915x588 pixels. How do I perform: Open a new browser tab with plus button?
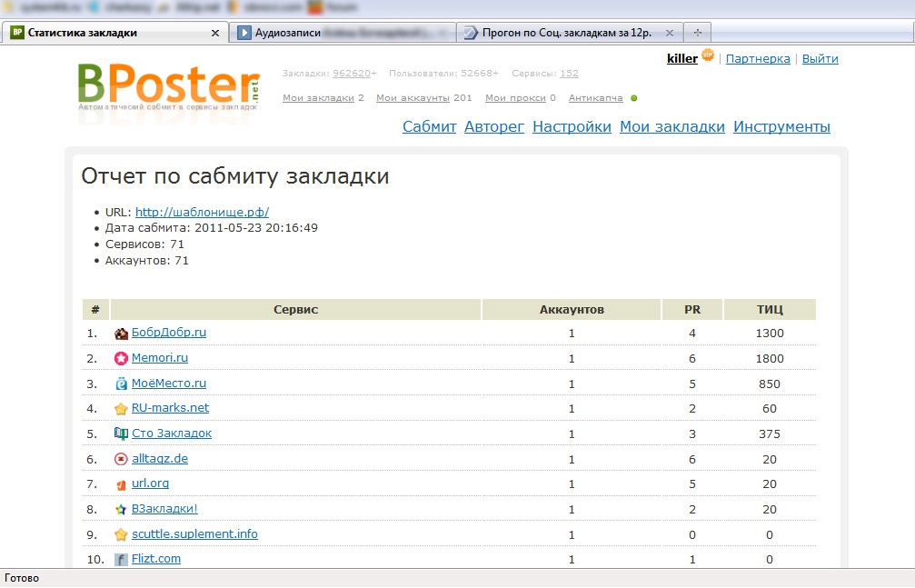pyautogui.click(x=697, y=33)
